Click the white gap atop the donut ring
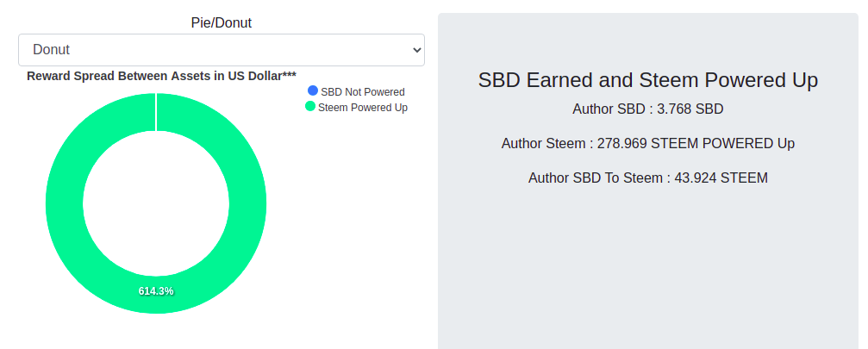Image resolution: width=868 pixels, height=349 pixels. click(x=156, y=112)
